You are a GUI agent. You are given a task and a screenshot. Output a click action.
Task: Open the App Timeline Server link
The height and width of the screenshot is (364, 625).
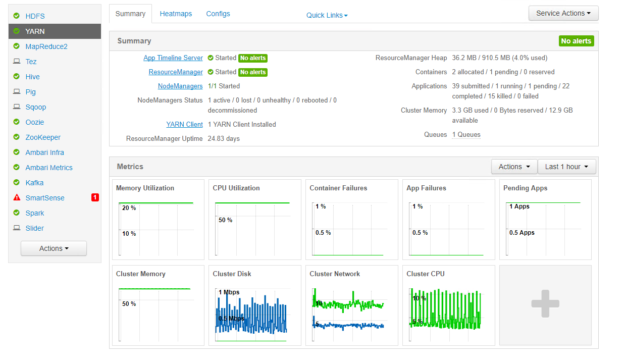[x=173, y=58]
